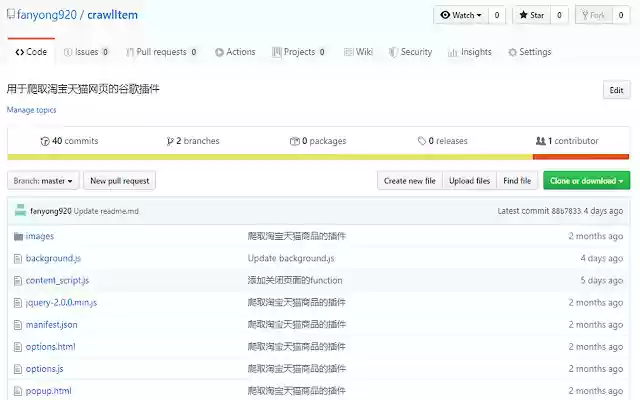The image size is (640, 400).
Task: View the 40 commits history
Action: (69, 141)
